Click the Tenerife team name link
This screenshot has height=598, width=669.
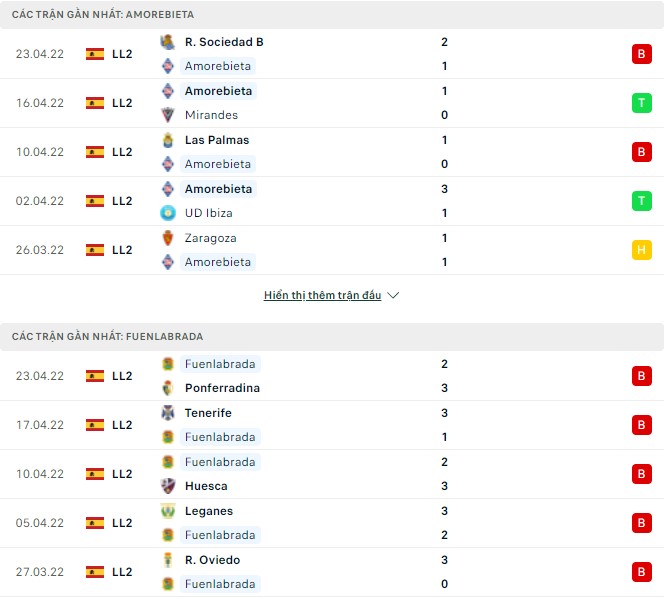[x=208, y=413]
